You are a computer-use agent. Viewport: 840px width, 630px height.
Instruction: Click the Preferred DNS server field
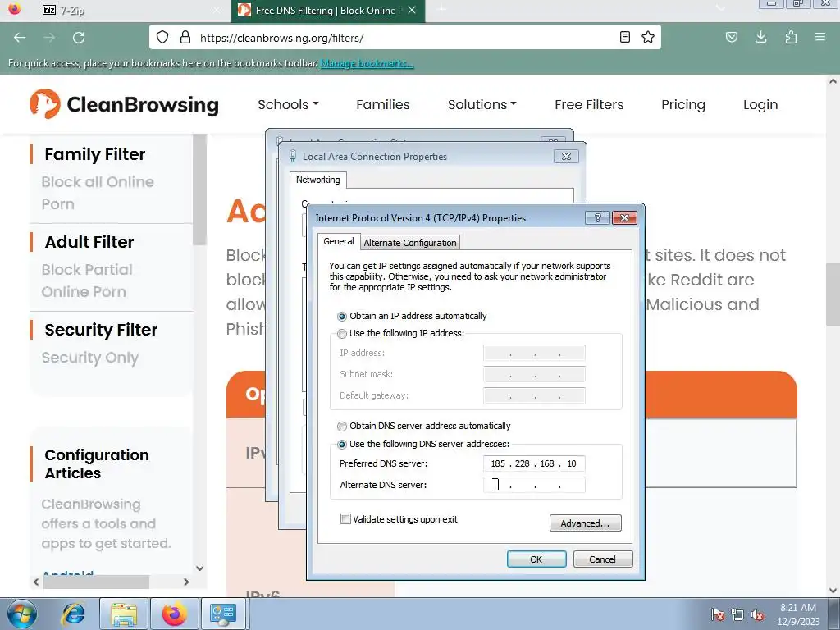pos(534,464)
